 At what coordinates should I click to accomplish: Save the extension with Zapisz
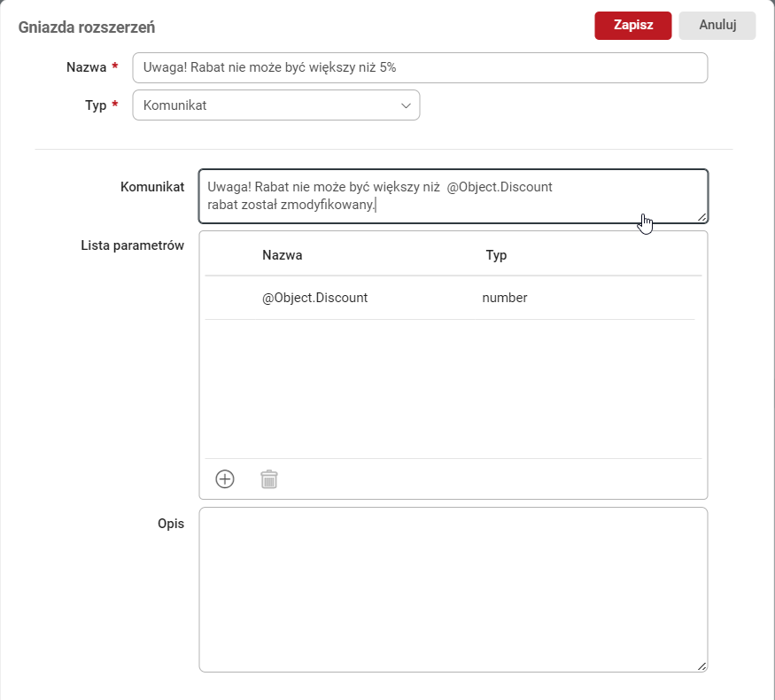point(633,26)
